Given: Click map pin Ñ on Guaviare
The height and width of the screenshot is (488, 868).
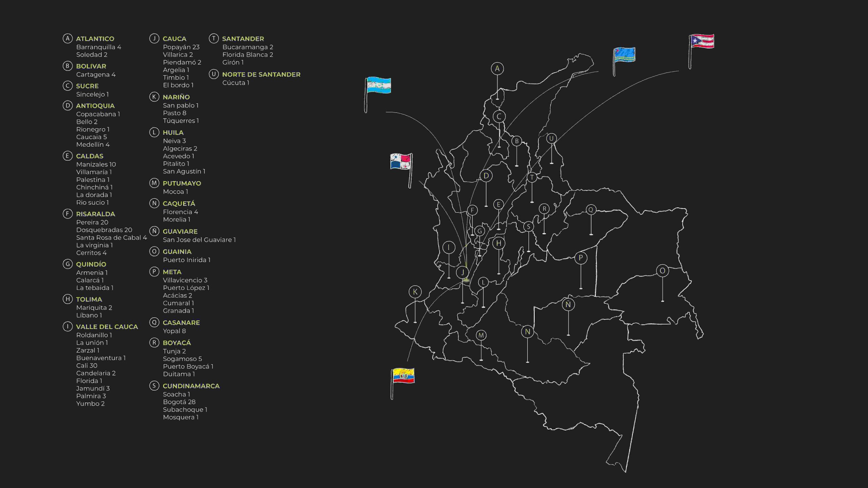Looking at the screenshot, I should point(568,305).
